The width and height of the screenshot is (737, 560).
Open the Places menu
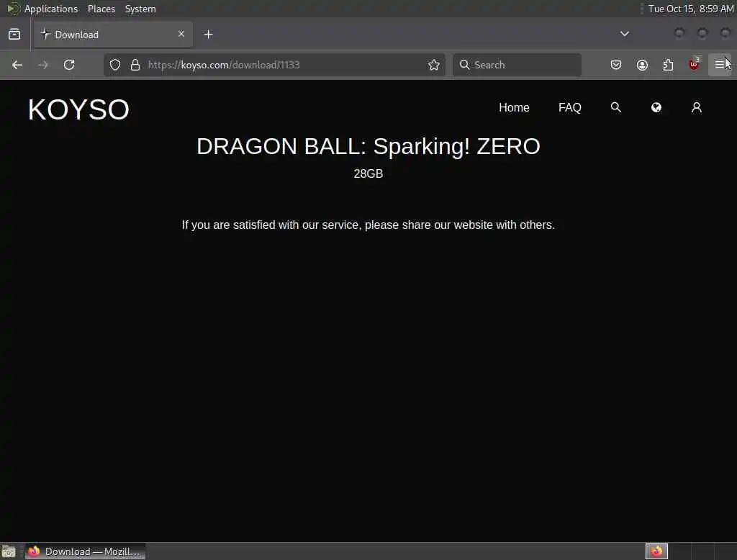point(101,9)
